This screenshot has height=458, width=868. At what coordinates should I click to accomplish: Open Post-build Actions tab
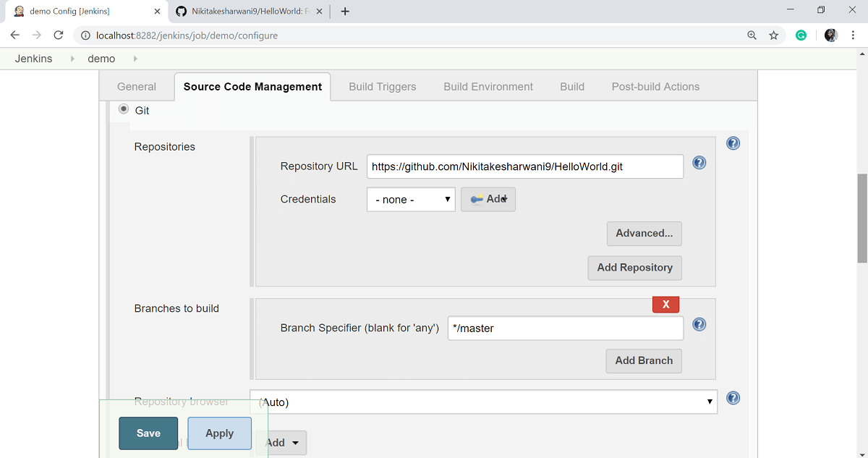656,87
